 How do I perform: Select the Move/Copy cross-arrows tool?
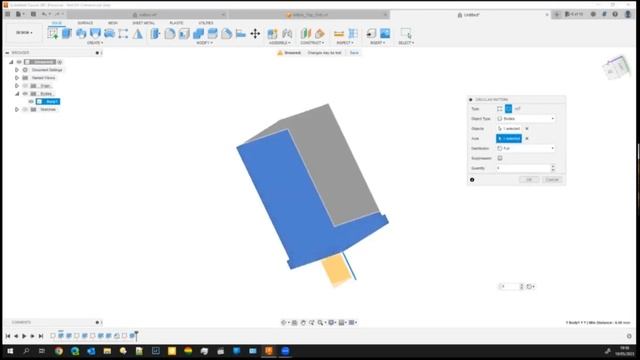[x=255, y=33]
